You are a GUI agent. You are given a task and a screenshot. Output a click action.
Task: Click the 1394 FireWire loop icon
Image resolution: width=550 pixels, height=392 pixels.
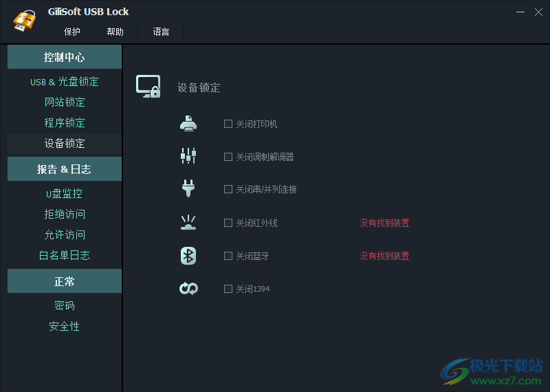[188, 288]
